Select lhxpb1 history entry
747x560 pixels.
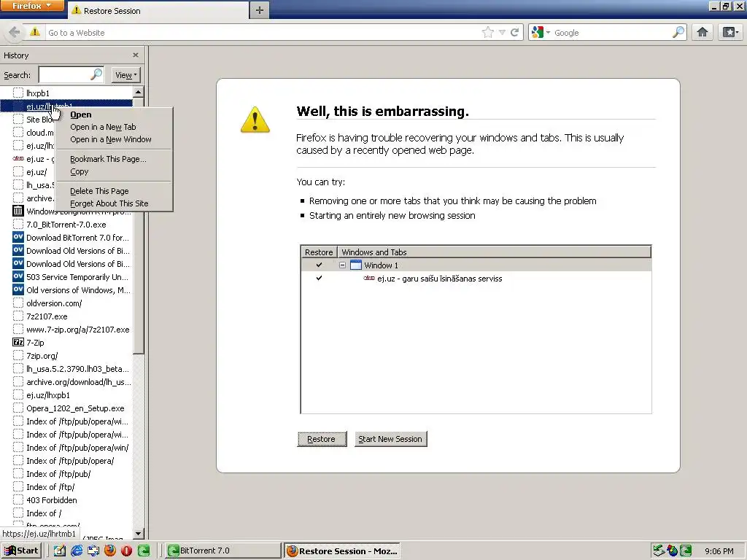tap(66, 93)
